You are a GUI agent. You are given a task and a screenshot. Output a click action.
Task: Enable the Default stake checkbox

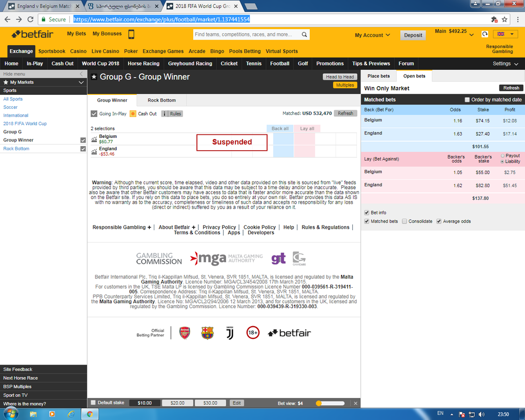coord(93,403)
